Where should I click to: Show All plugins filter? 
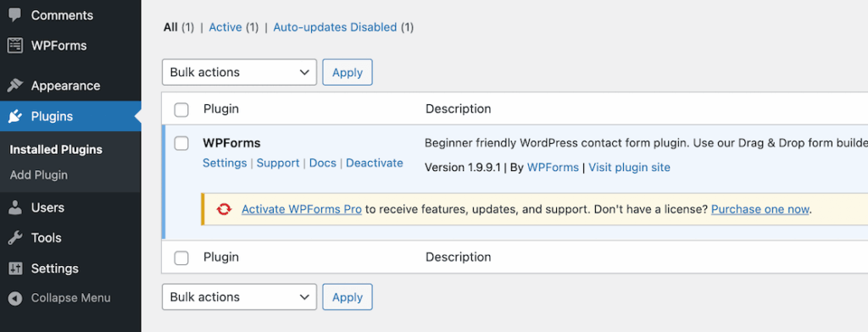170,27
